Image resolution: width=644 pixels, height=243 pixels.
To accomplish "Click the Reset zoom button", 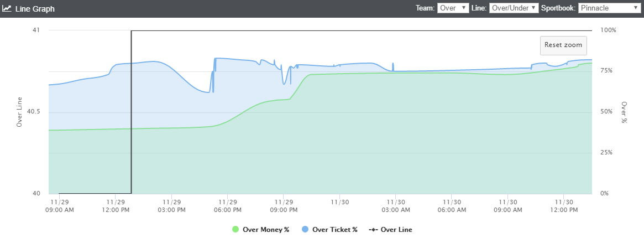I will pyautogui.click(x=563, y=45).
